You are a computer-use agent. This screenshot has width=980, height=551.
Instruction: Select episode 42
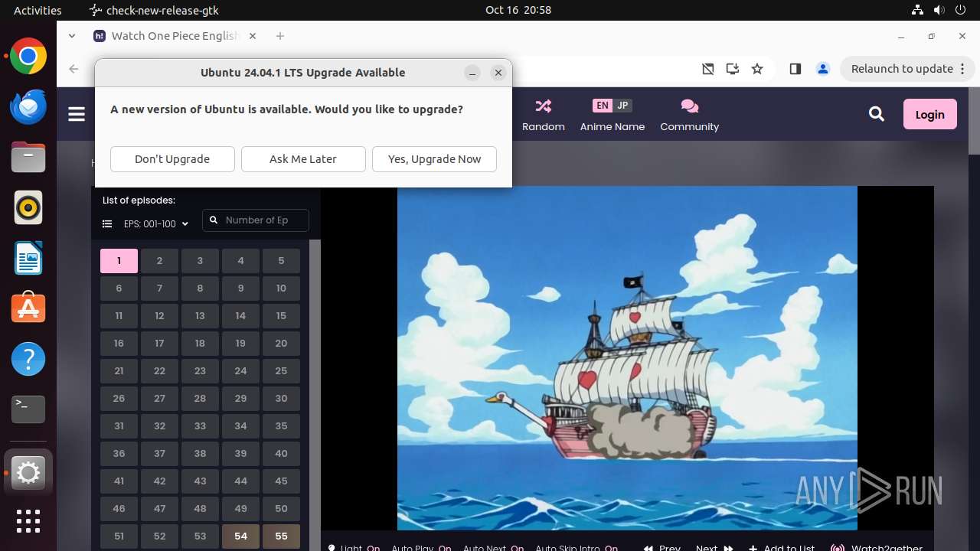[159, 481]
